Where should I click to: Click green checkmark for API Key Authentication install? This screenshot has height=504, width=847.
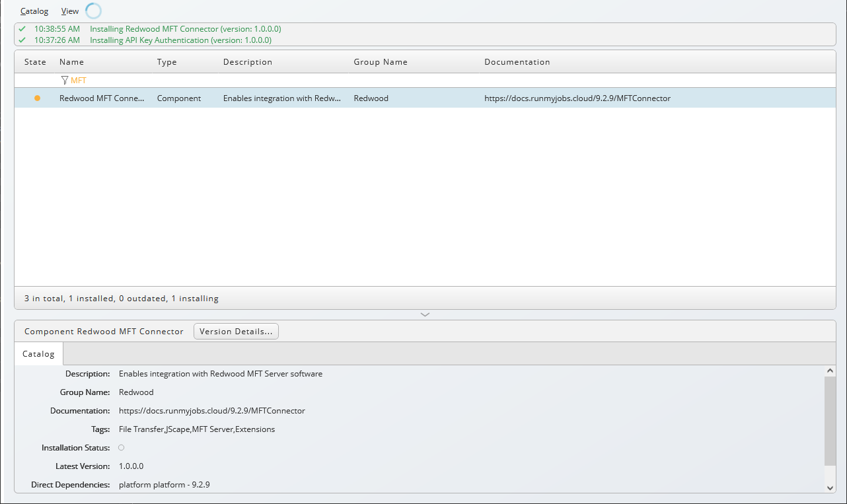click(x=22, y=40)
